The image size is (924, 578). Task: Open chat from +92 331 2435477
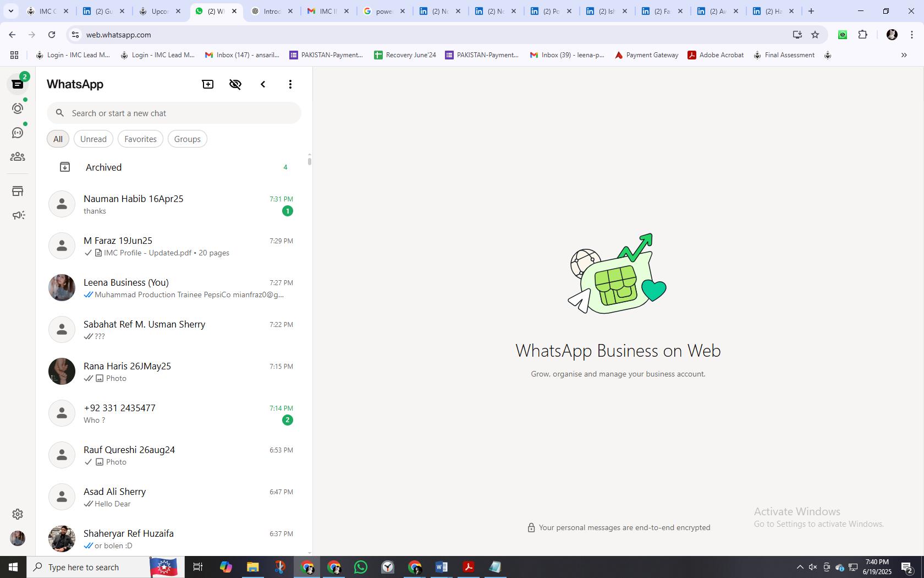173,413
